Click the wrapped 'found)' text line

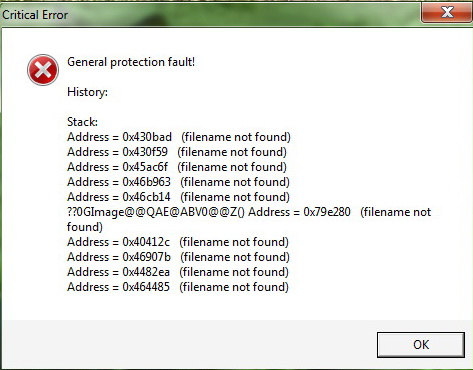85,227
